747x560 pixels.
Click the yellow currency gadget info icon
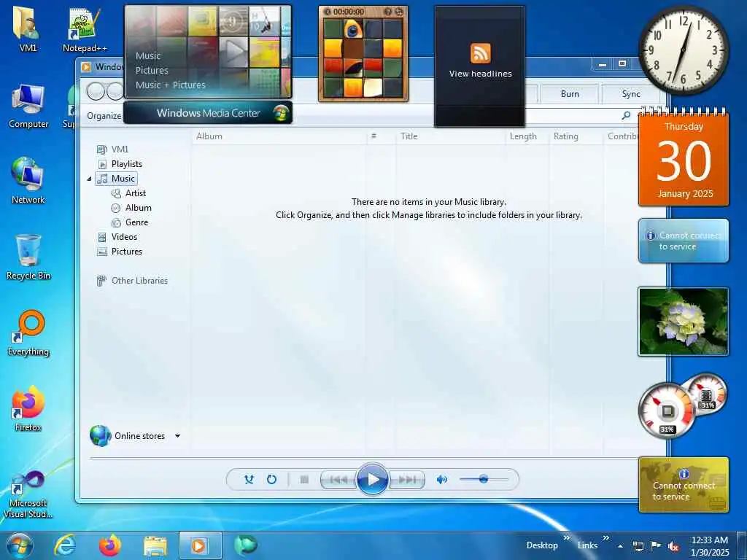tap(684, 474)
